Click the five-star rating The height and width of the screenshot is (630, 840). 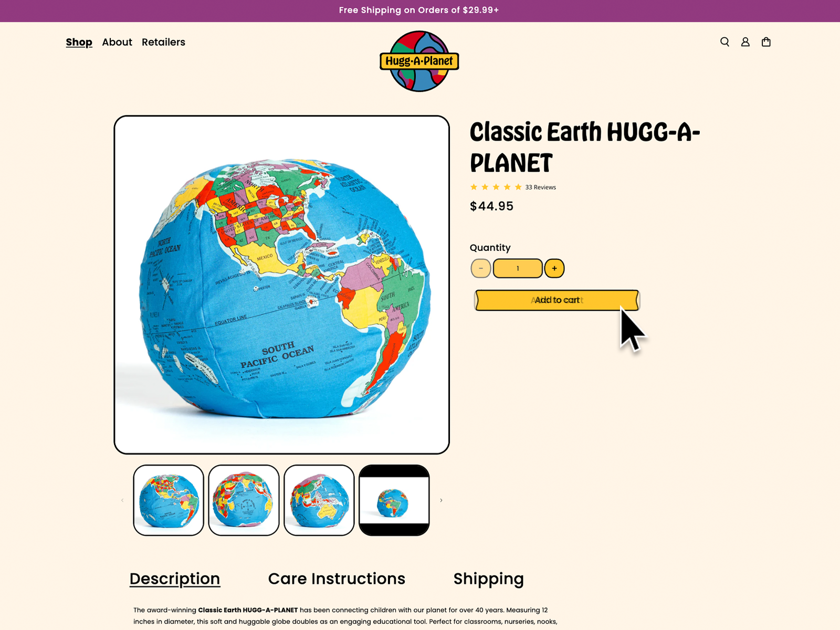tap(496, 187)
